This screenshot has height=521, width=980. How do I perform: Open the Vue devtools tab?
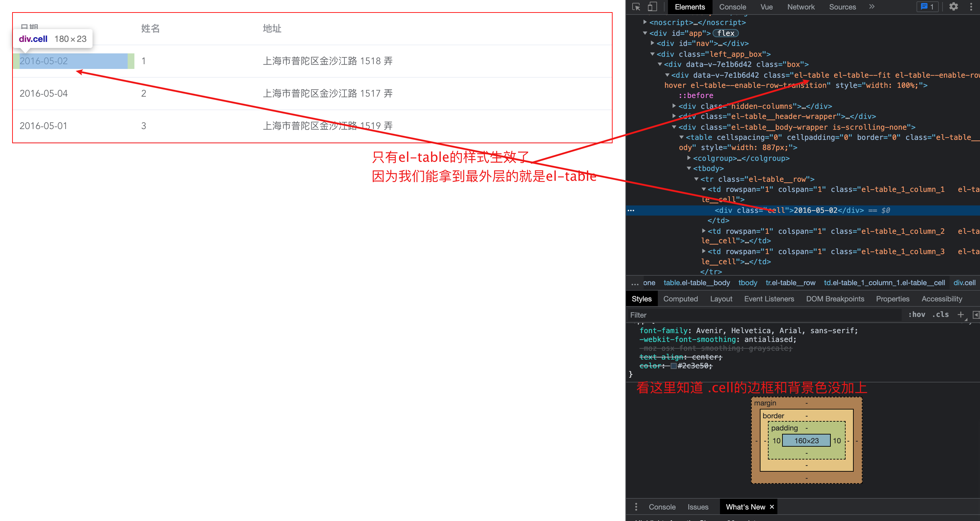click(x=766, y=7)
